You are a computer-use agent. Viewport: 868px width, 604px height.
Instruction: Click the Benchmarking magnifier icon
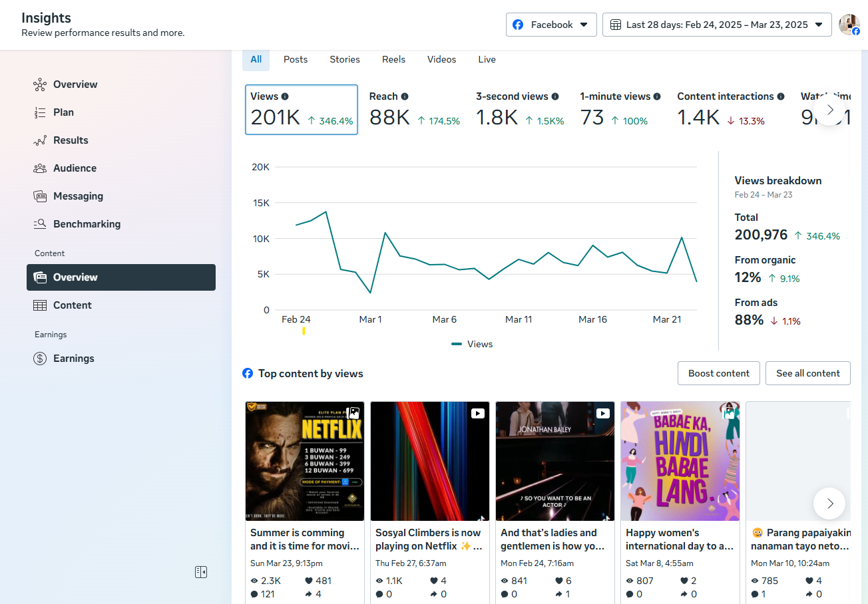coord(40,224)
